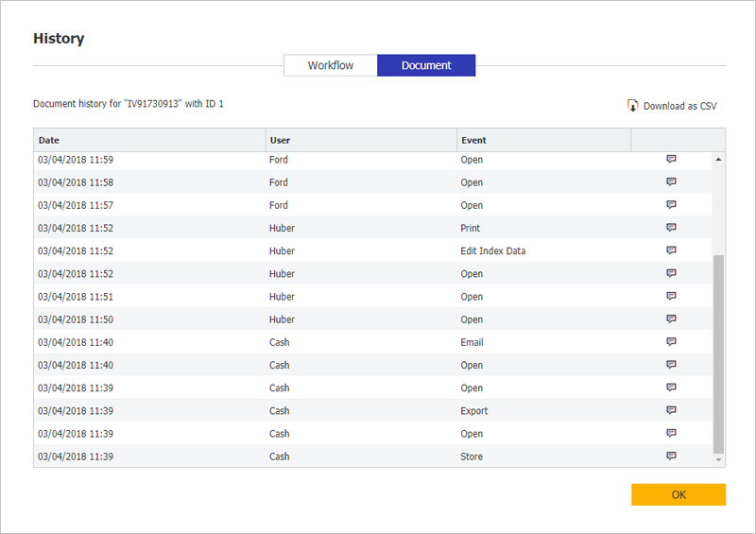Screen dimensions: 756x534
Task: Select the Document tab
Action: [426, 65]
